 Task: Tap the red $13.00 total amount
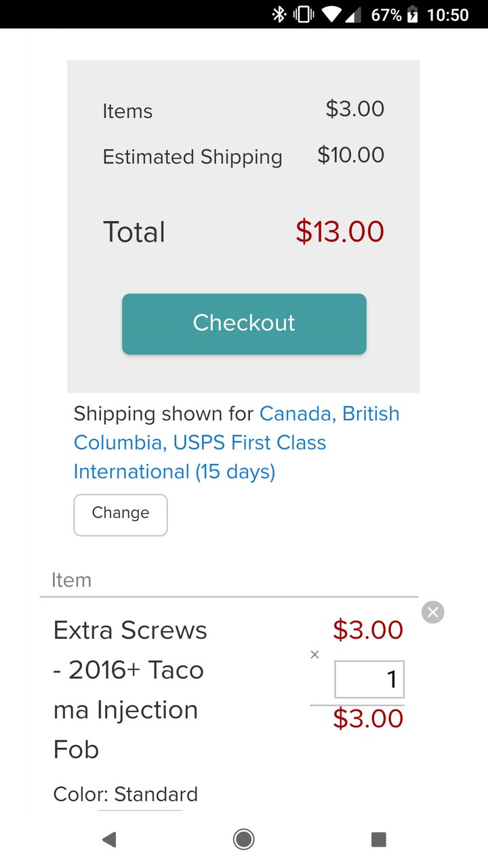(x=340, y=232)
